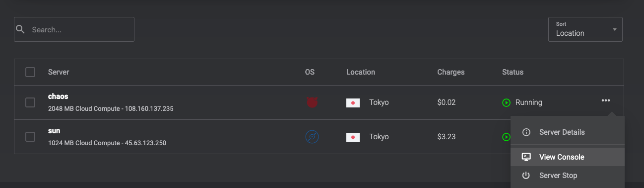Viewport: 644px width, 188px height.
Task: Click the Server Stop power icon
Action: pos(526,176)
